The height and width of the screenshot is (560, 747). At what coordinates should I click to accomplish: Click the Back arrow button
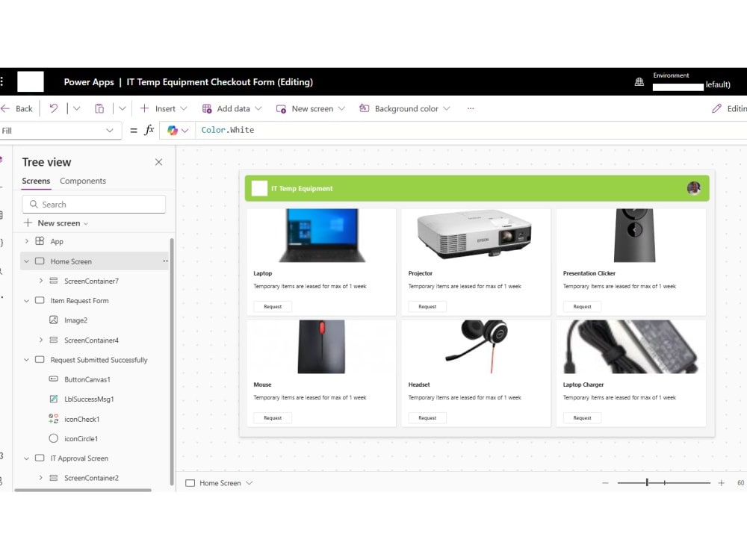17,108
